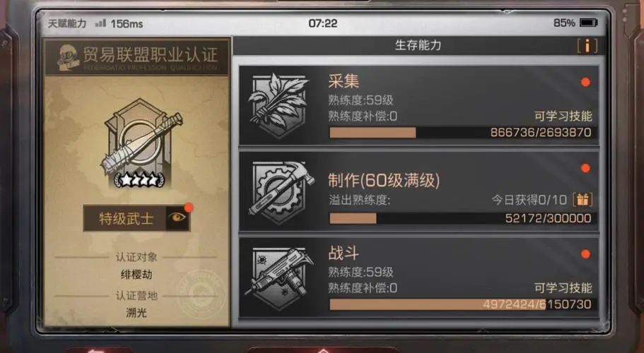Click the red notification dot on 采集

[585, 82]
